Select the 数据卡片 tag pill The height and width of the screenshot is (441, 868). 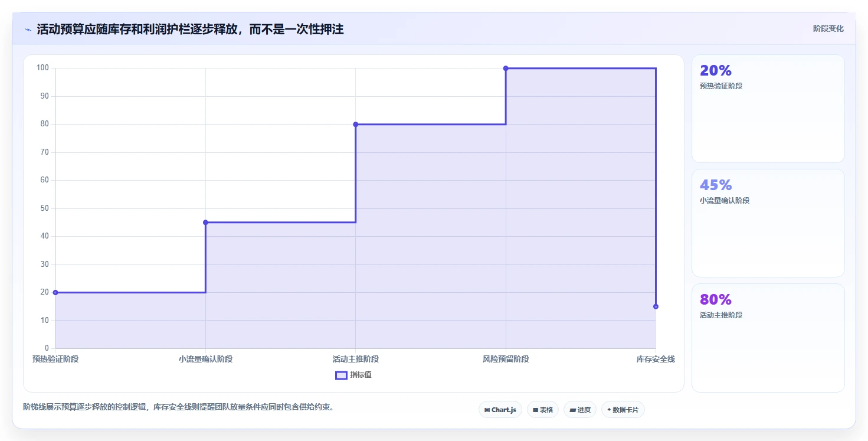[x=623, y=410]
